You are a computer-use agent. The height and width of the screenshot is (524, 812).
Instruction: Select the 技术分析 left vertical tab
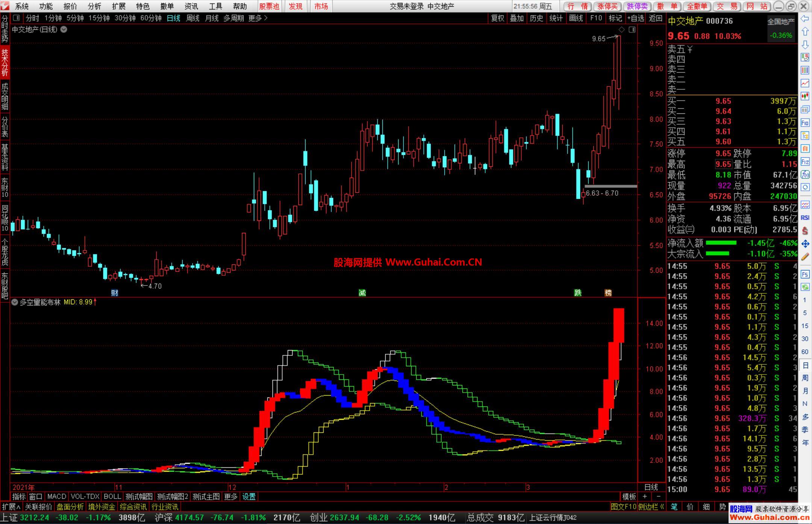(5, 62)
